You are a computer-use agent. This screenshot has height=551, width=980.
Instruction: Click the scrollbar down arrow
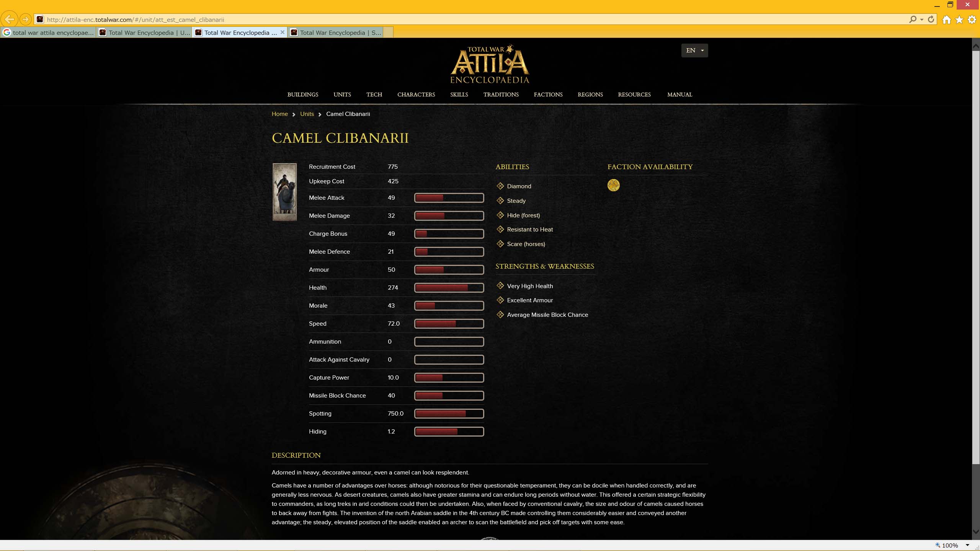(x=976, y=532)
